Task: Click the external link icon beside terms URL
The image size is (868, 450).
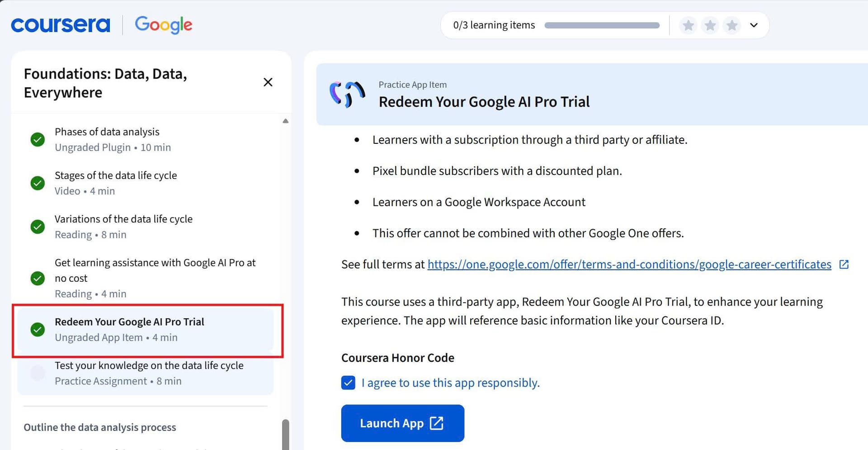Action: [x=844, y=265]
